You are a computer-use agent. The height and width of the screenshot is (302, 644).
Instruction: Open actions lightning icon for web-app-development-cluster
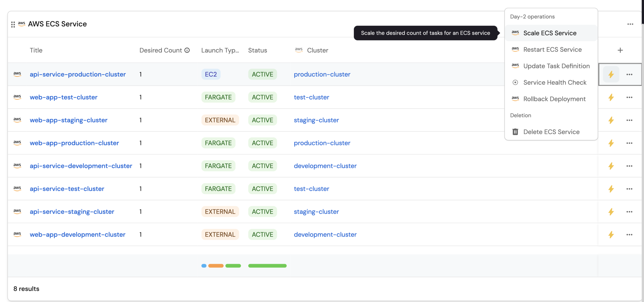click(x=611, y=234)
